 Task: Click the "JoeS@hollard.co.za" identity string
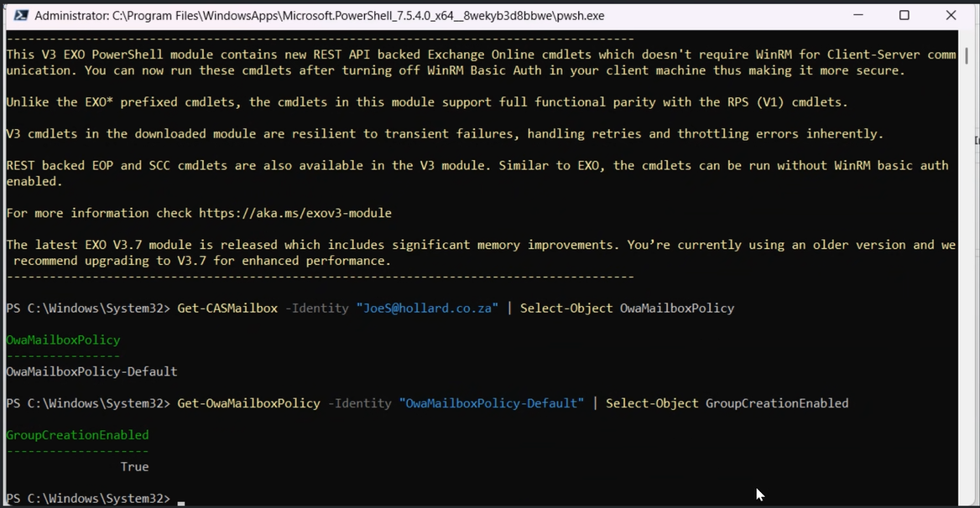click(427, 308)
